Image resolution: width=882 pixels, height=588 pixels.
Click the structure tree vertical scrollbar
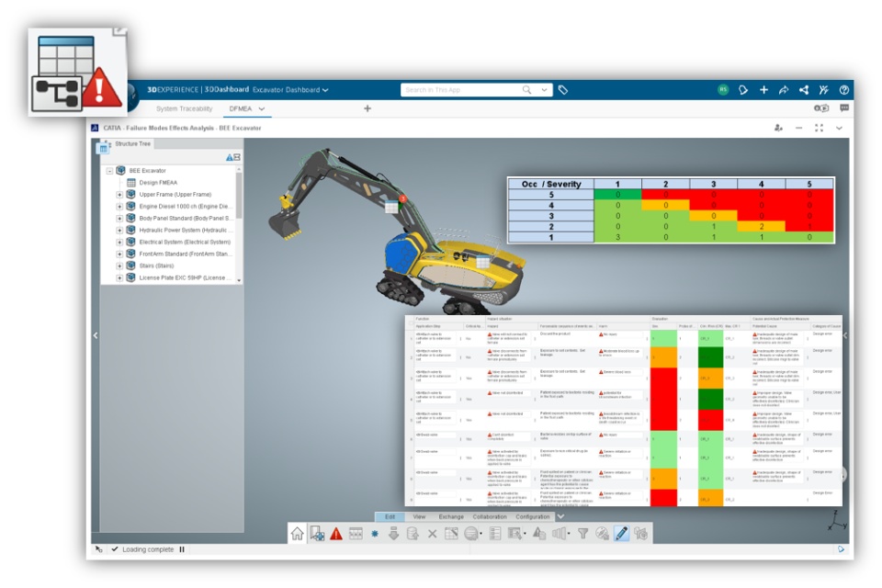click(239, 196)
